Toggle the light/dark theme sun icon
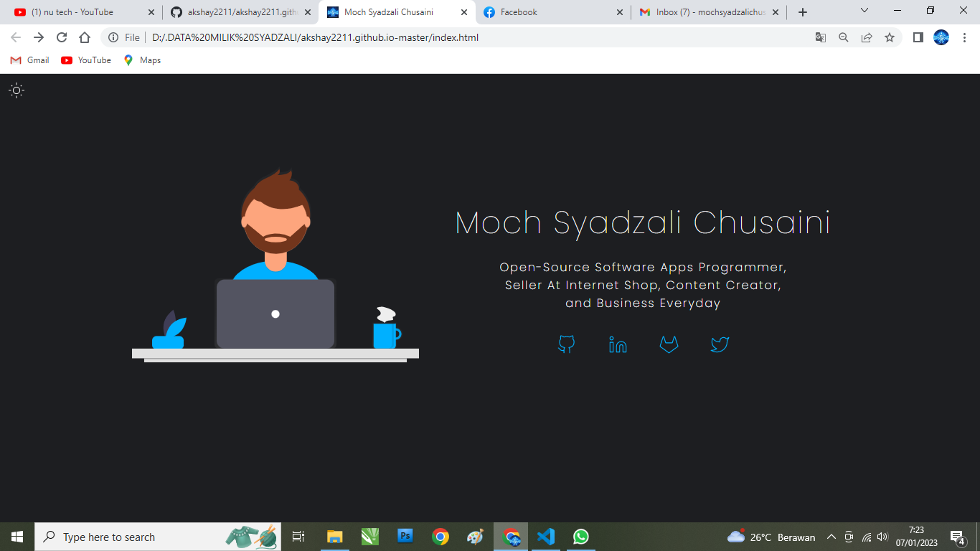The image size is (980, 551). pos(17,90)
